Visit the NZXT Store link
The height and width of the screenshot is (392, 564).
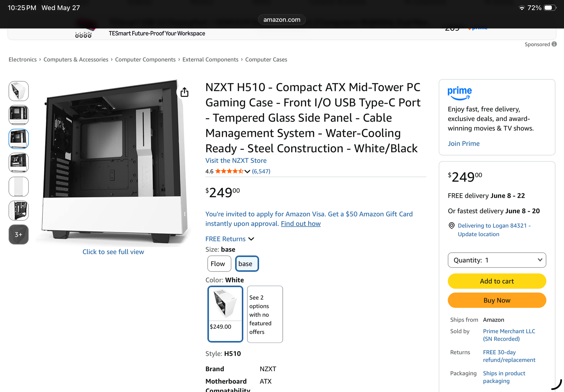click(236, 160)
